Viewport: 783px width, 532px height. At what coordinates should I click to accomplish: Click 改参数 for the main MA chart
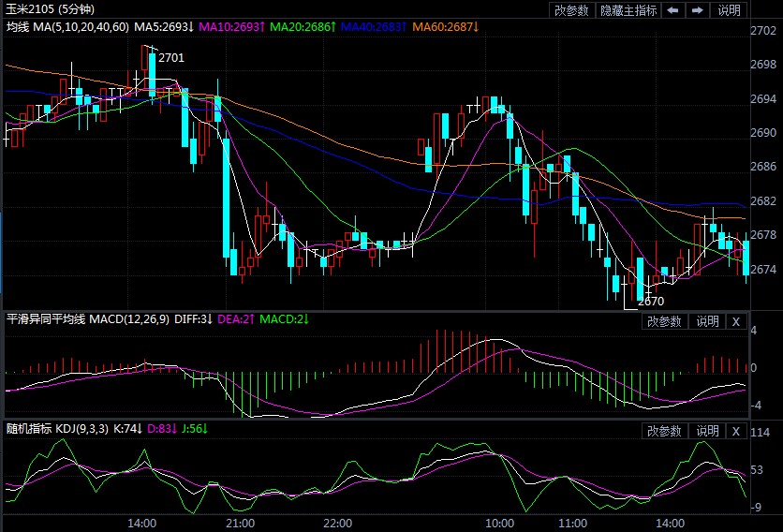click(571, 10)
